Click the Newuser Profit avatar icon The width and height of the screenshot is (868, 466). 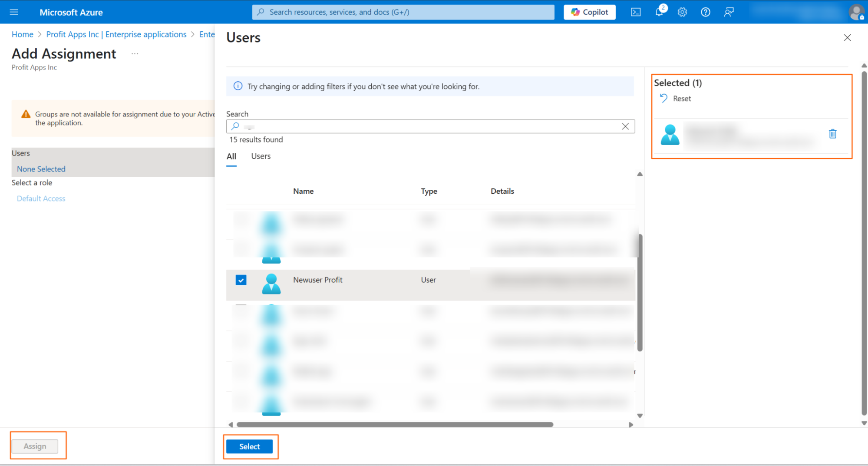271,284
